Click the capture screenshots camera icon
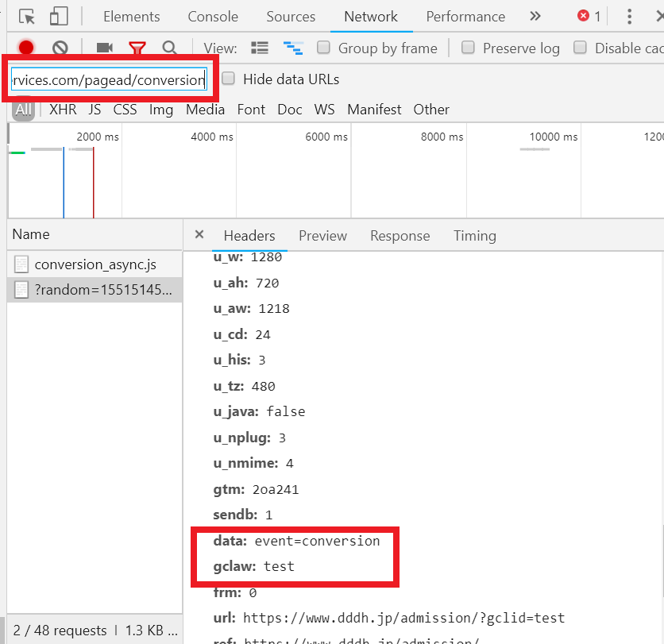664x644 pixels. (104, 48)
